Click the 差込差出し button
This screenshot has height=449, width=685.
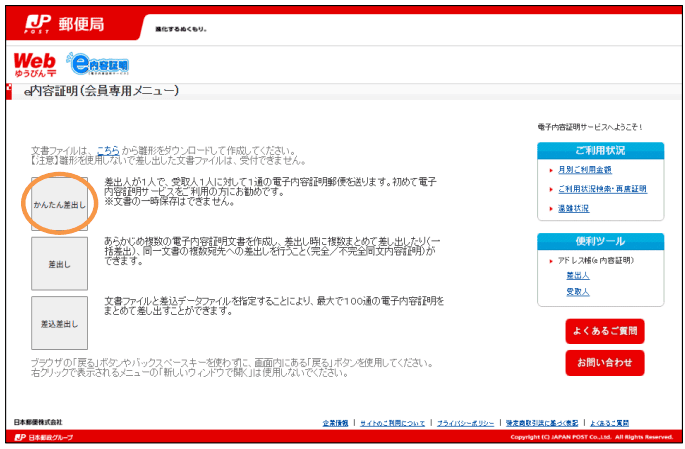(59, 323)
